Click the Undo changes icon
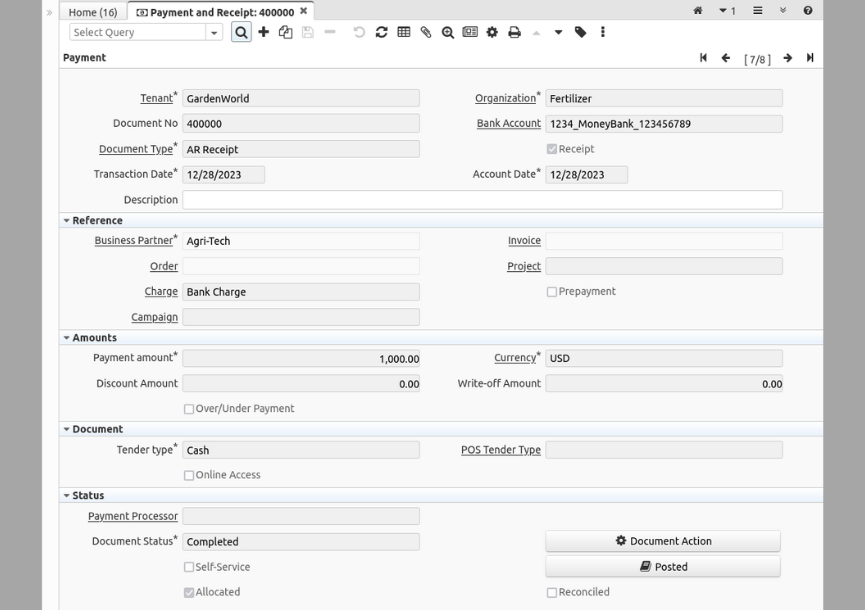The image size is (865, 610). pyautogui.click(x=359, y=32)
